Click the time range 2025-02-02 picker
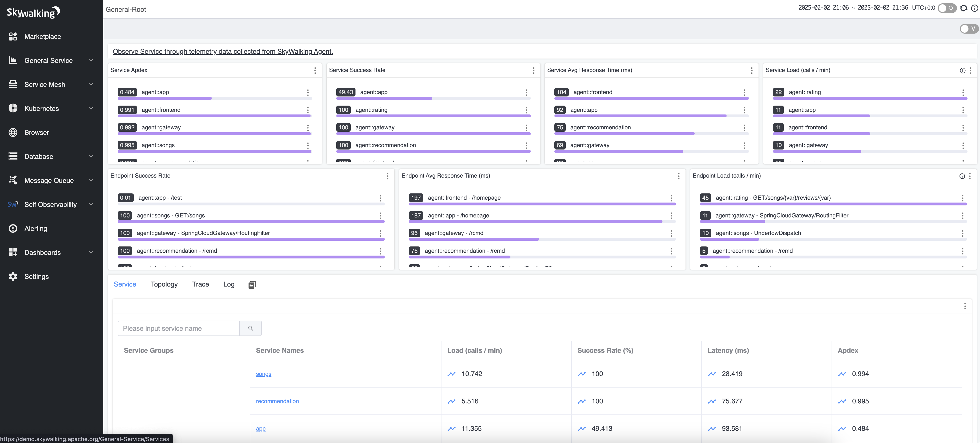This screenshot has height=443, width=980. point(853,8)
